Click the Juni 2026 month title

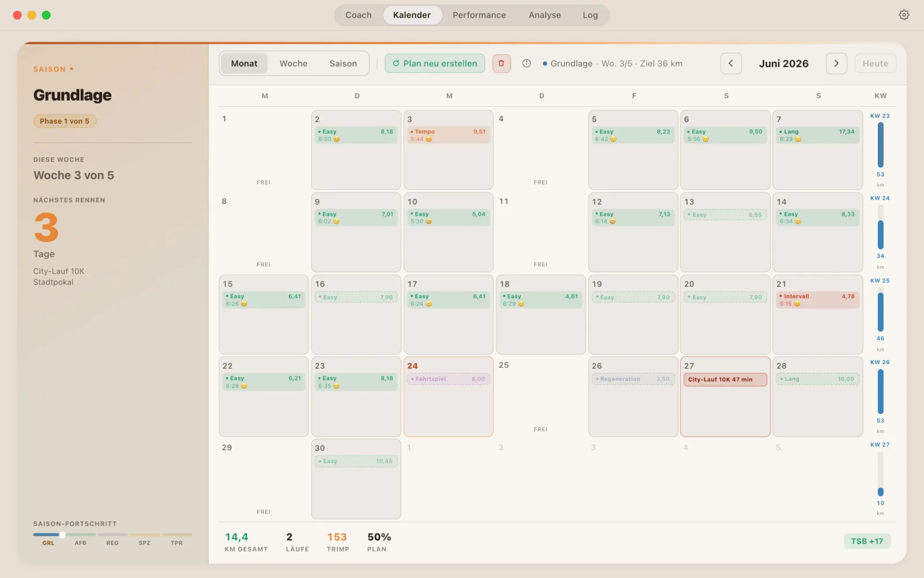[x=784, y=64]
